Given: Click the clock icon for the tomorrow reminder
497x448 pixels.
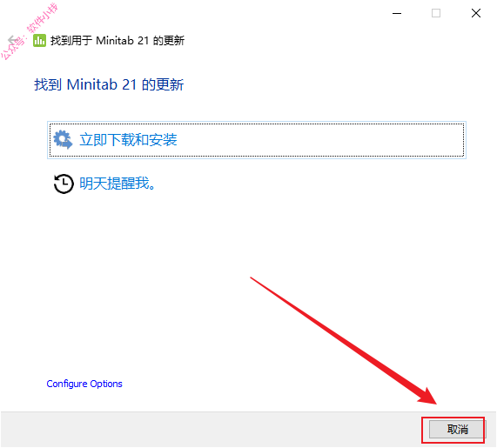Looking at the screenshot, I should coord(64,184).
